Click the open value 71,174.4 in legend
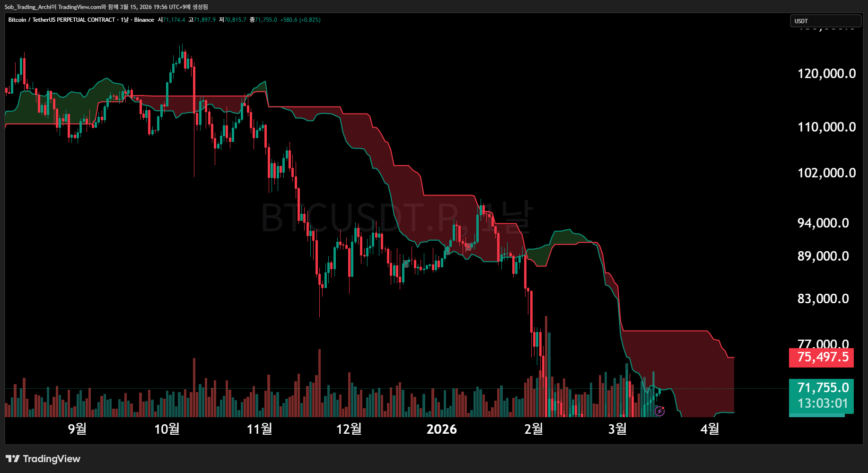 [x=174, y=20]
